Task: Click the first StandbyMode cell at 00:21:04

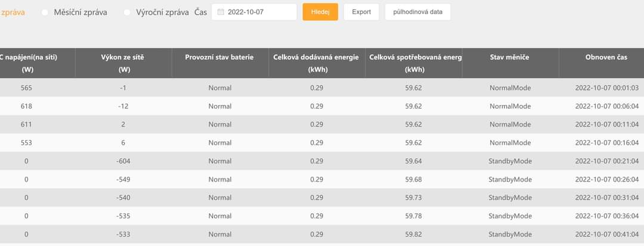Action: tap(510, 161)
